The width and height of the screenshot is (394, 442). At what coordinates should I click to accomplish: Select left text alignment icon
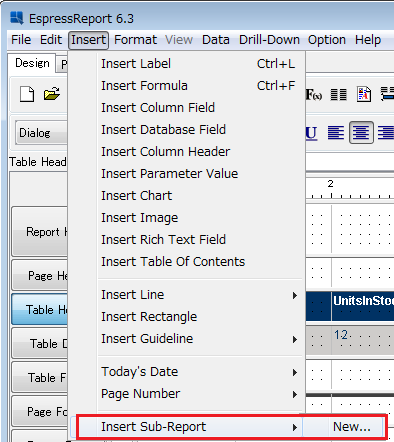(x=336, y=133)
